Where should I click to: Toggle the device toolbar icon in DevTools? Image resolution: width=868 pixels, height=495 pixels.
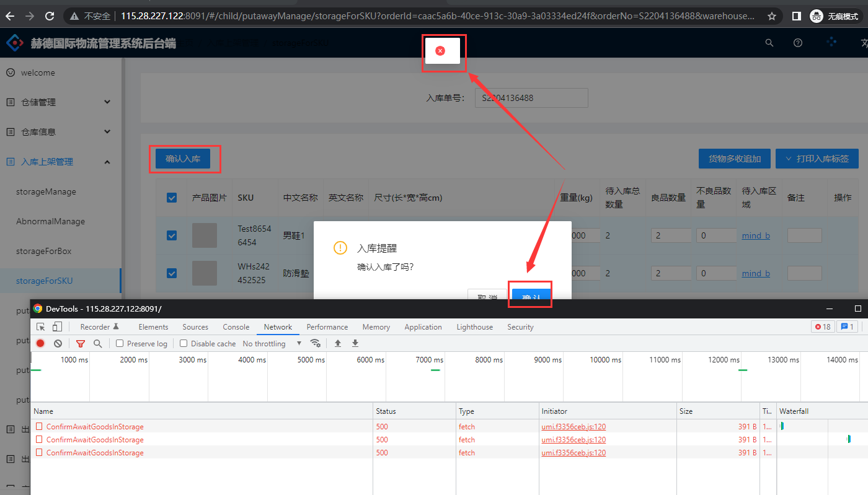[57, 327]
